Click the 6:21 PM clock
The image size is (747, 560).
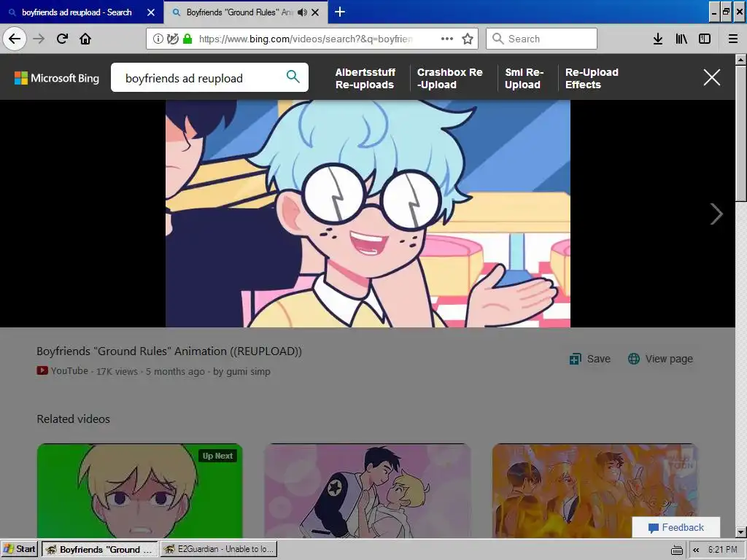tap(723, 550)
